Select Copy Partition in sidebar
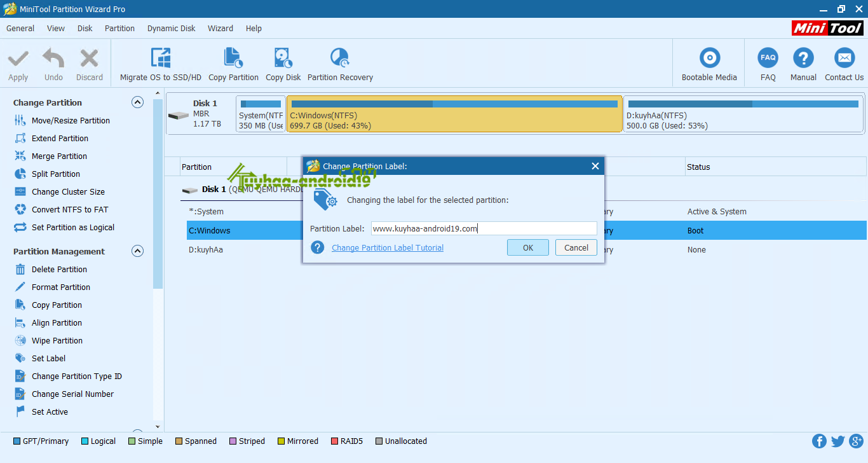Image resolution: width=868 pixels, height=463 pixels. [x=57, y=305]
